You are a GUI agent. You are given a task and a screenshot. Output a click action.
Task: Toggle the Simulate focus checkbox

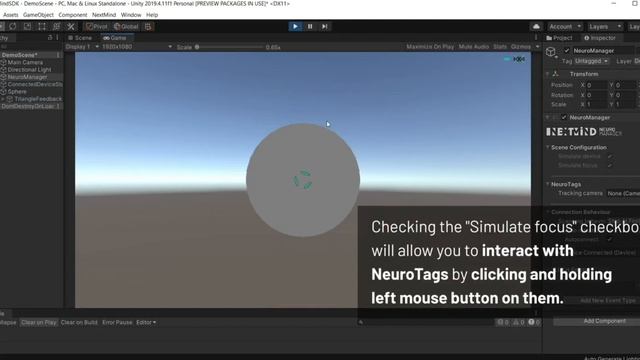pos(609,165)
